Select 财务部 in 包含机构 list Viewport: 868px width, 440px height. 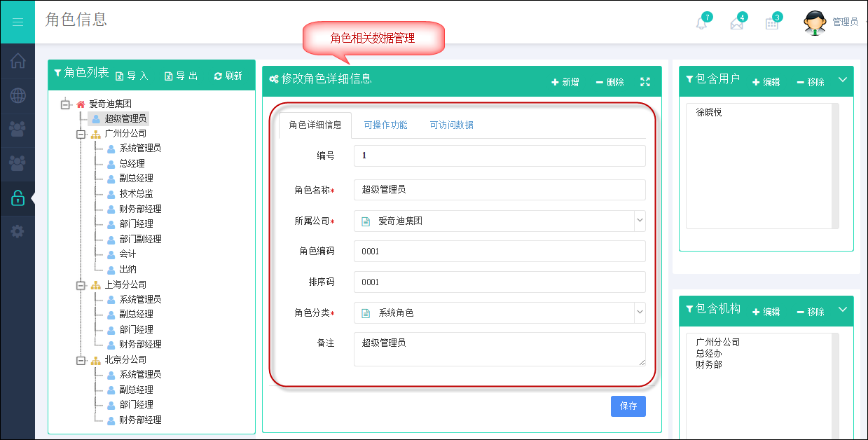point(709,364)
